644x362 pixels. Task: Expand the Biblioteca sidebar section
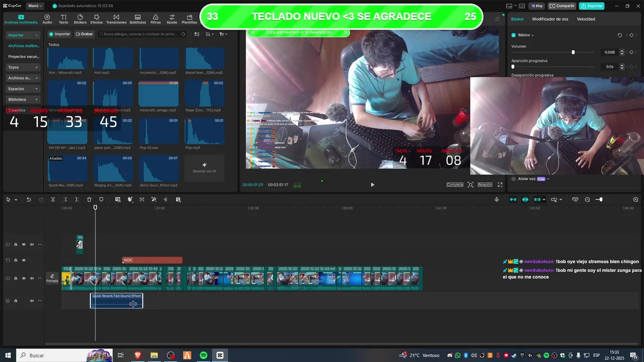point(36,100)
